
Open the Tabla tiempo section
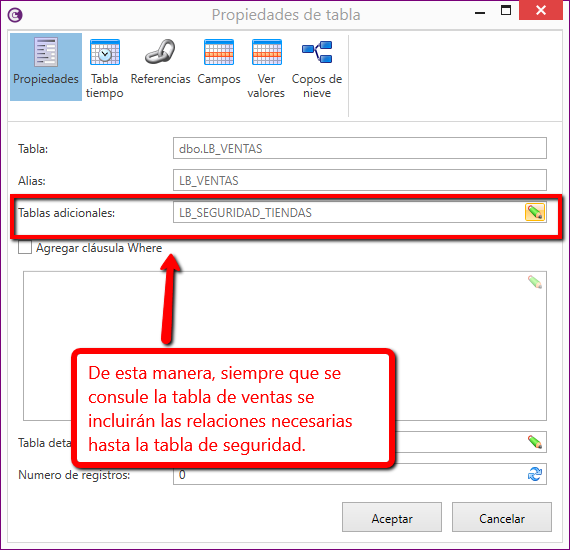click(105, 67)
